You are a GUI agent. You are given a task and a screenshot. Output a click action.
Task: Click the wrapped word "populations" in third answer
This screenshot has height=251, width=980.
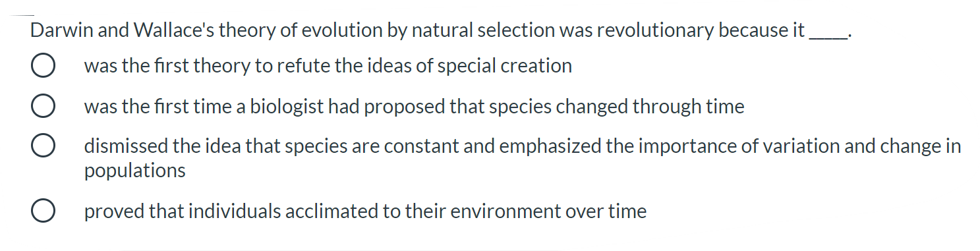point(135,171)
